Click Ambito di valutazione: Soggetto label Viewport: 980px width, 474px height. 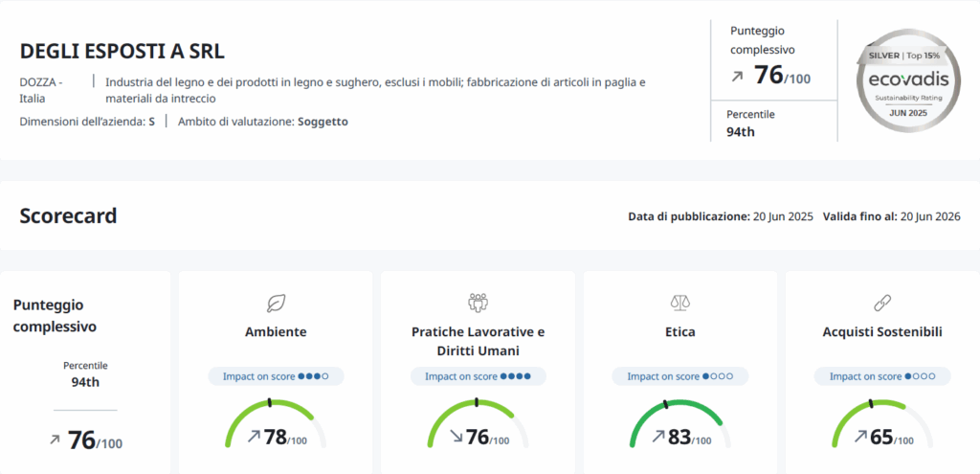[x=263, y=122]
